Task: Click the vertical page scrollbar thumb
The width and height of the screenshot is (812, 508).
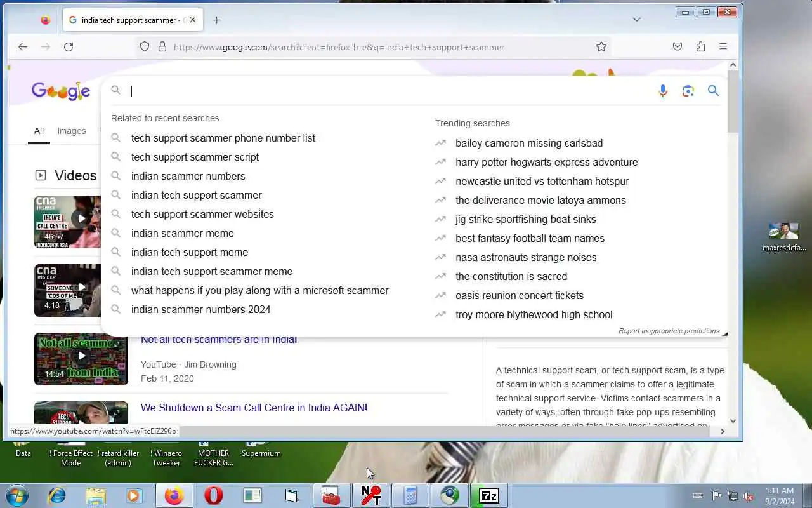Action: [733, 102]
